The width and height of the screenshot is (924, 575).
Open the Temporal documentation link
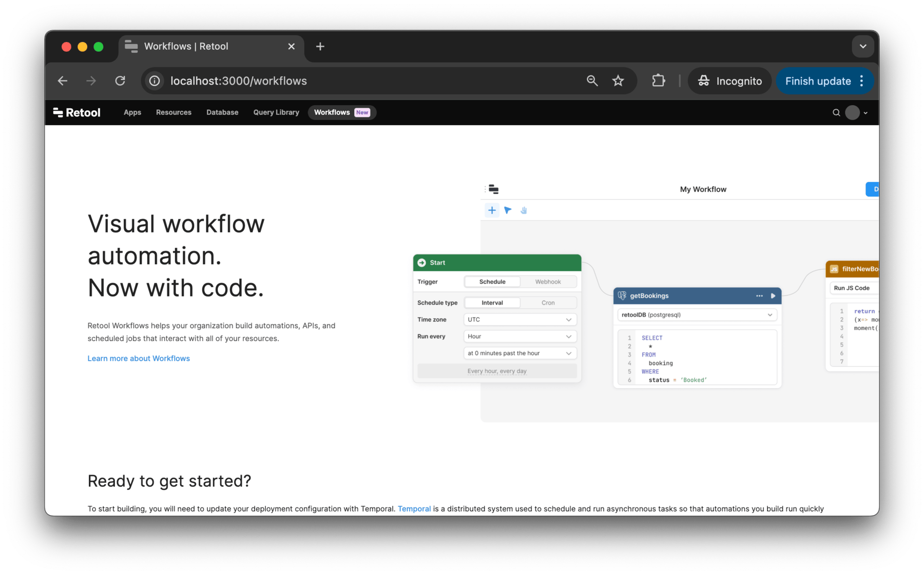(x=414, y=508)
